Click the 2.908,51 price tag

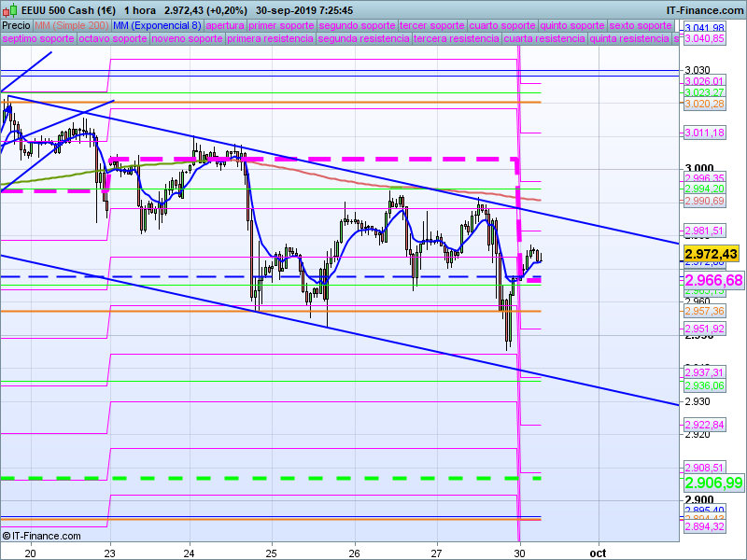pyautogui.click(x=705, y=468)
